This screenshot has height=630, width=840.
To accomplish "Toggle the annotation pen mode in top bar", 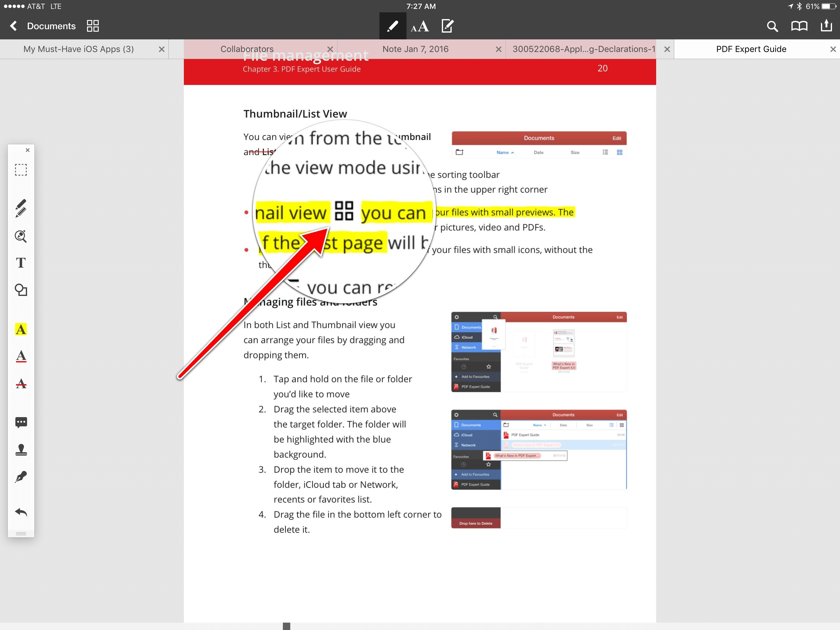I will click(392, 26).
